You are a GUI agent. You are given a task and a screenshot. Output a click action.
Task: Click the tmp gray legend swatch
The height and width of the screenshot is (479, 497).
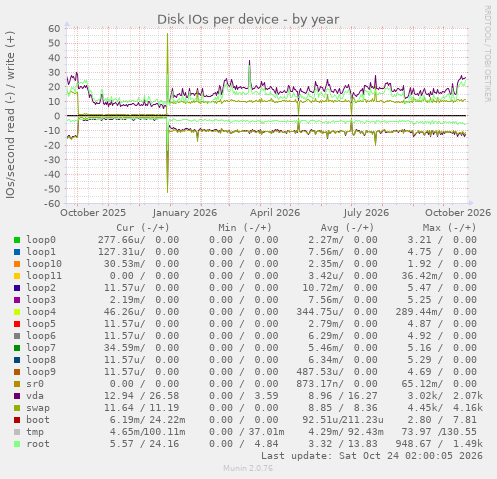pos(17,432)
